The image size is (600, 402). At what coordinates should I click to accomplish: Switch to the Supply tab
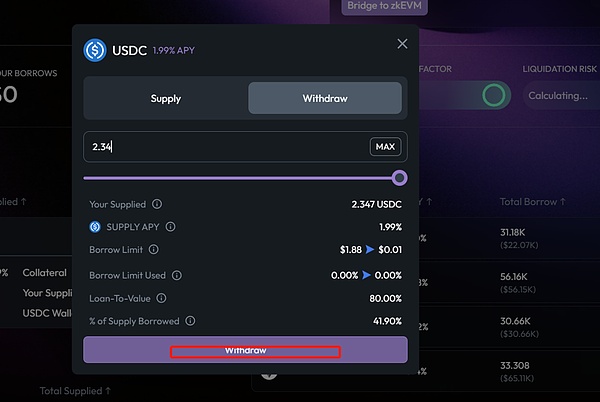(x=166, y=98)
